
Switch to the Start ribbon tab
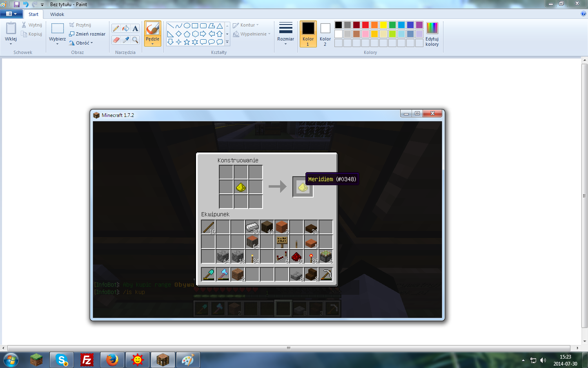33,14
